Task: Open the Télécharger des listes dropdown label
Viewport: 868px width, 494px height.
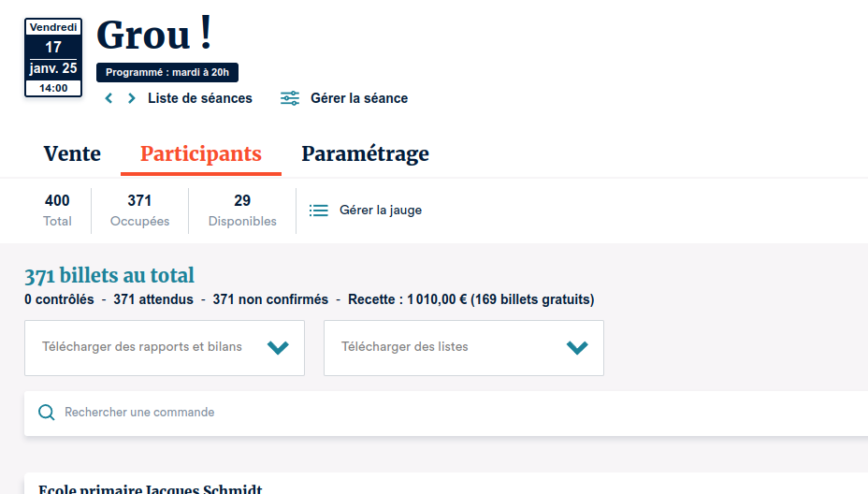Action: coord(404,347)
